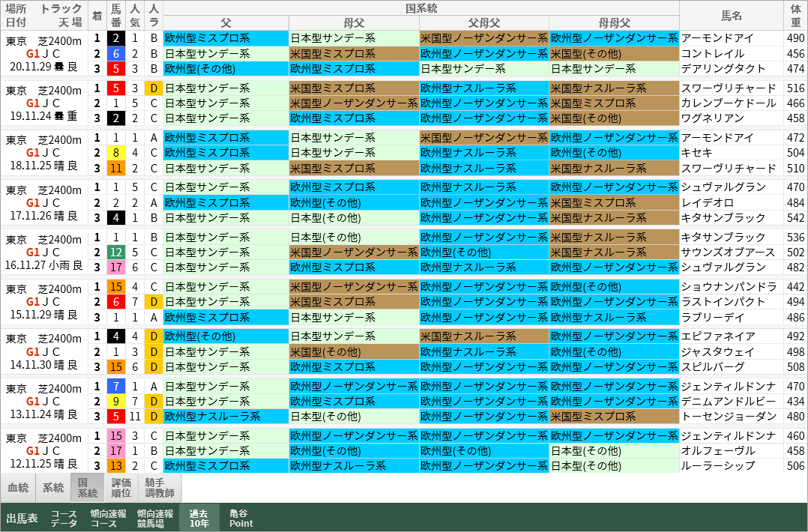Open 亀谷Point in the bottom bar

pos(241,518)
